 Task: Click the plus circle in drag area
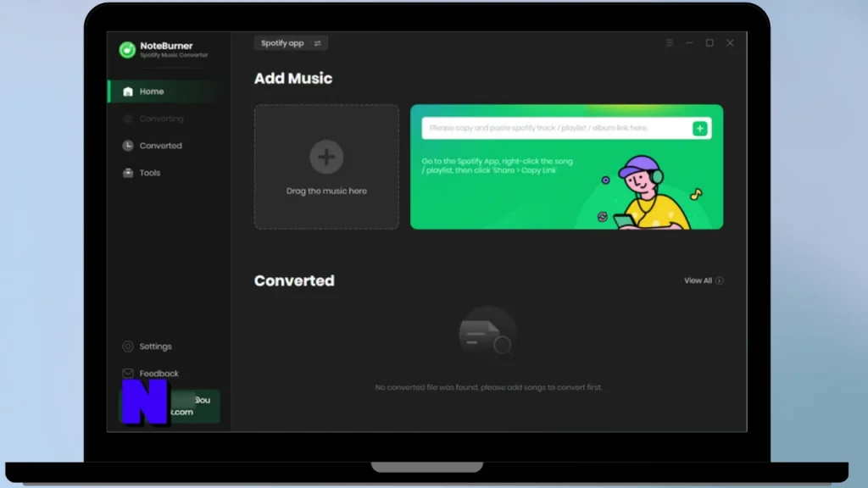(326, 157)
